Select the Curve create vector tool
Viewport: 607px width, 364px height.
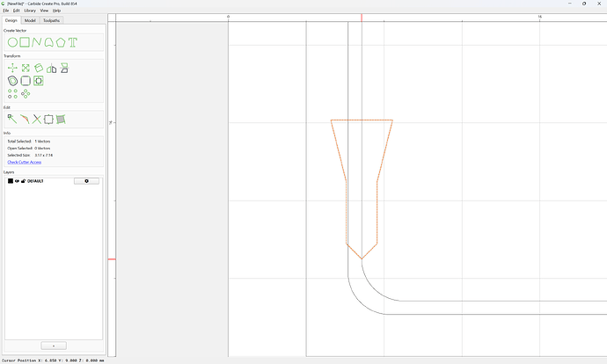48,42
